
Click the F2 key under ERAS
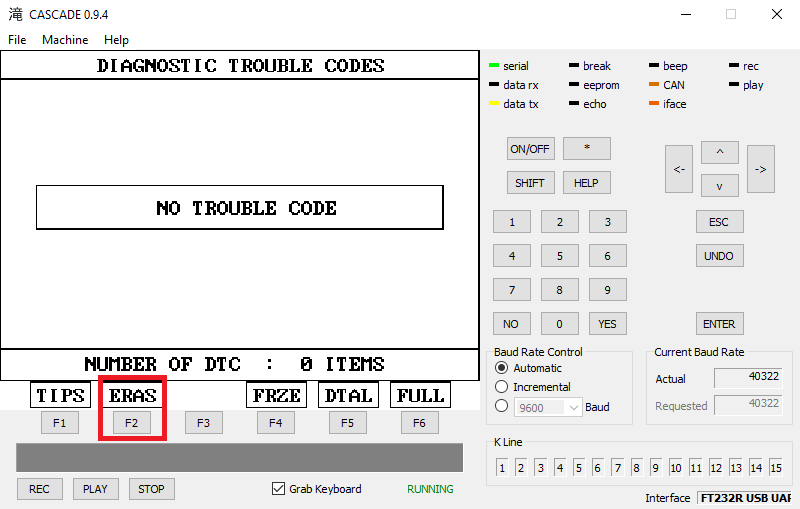point(131,423)
